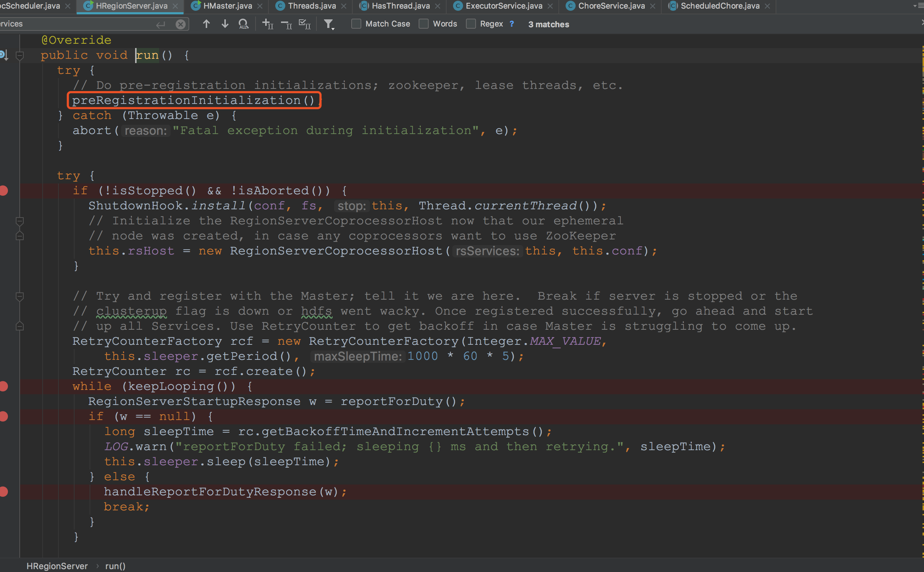Click the run() breadcrumb in the status bar
The height and width of the screenshot is (572, 924).
coord(115,566)
